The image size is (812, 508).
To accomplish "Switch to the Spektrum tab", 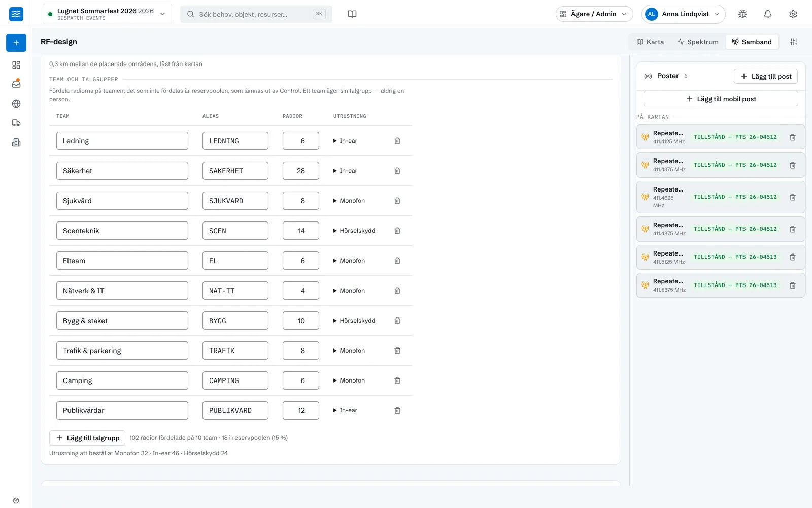I will 698,42.
